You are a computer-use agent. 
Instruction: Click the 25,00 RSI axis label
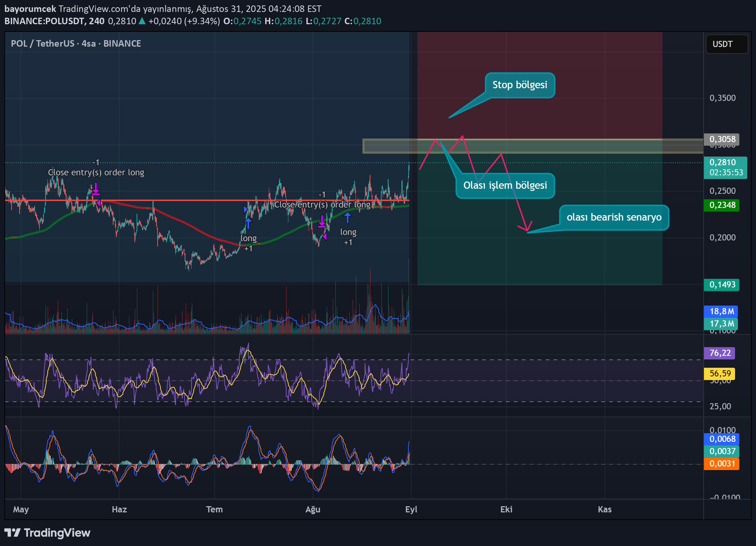click(x=720, y=406)
